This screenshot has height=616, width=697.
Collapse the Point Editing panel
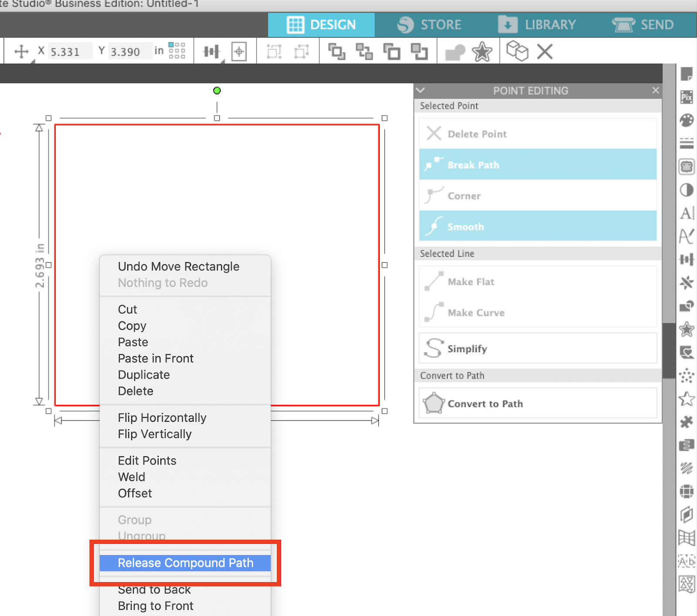pos(420,91)
